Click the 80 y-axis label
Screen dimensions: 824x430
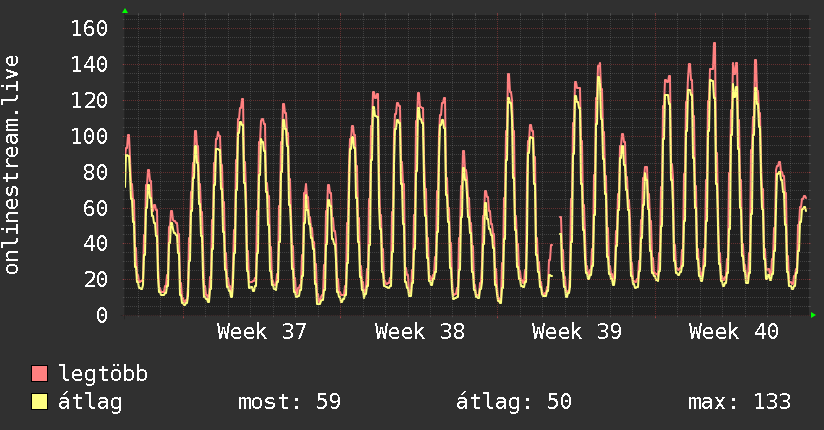96,172
